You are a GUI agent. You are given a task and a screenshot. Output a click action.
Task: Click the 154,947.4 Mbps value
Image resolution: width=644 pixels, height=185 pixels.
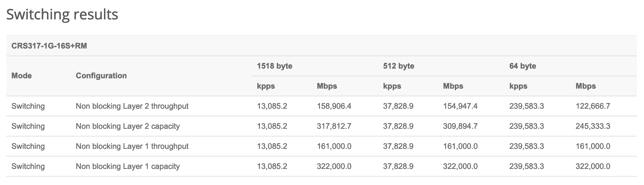(x=460, y=106)
